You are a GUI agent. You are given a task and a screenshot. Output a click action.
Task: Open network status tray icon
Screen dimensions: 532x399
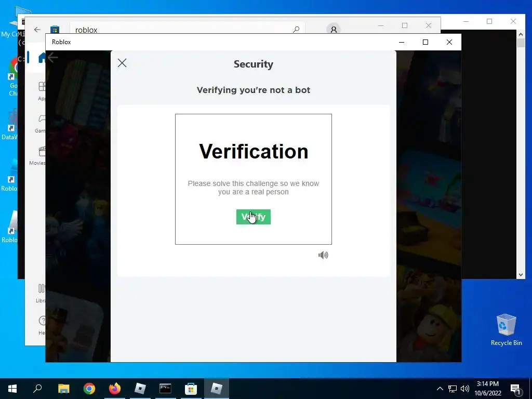tap(453, 389)
